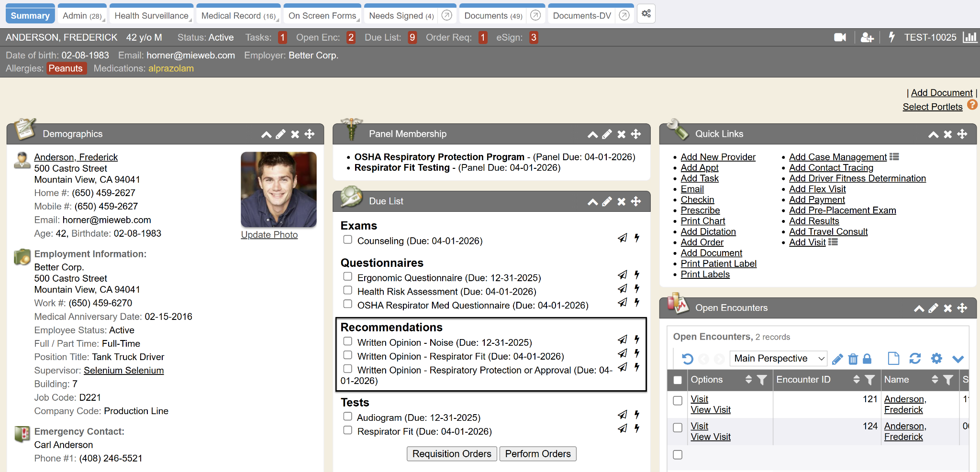
Task: Tick the Written Opinion - Noise checkbox
Action: coord(348,341)
